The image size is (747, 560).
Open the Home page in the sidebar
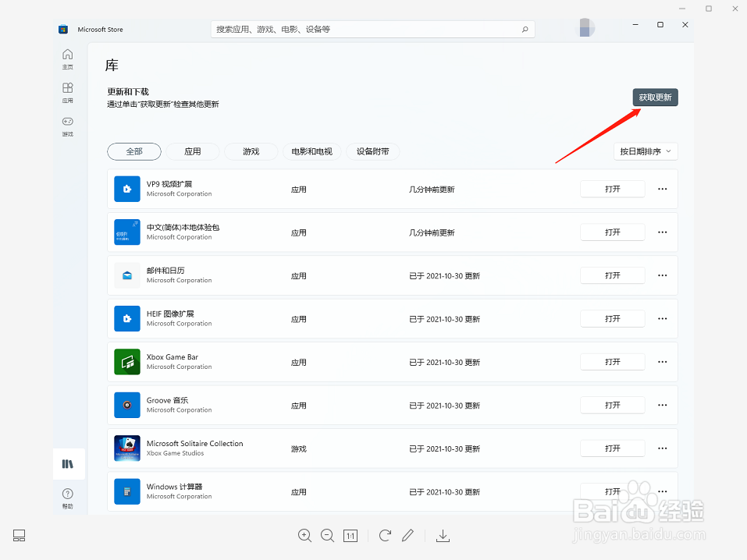point(68,59)
